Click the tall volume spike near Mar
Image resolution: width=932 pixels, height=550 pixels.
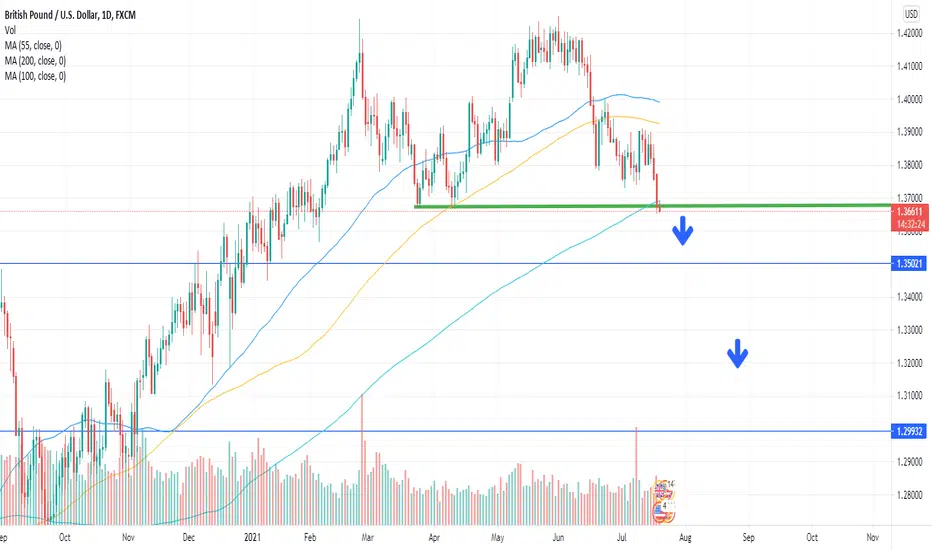pyautogui.click(x=362, y=459)
